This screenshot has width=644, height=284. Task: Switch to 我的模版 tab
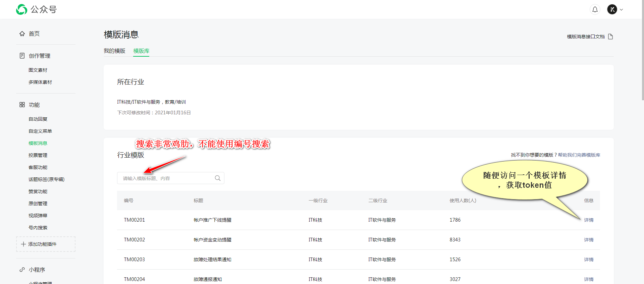[x=114, y=51]
